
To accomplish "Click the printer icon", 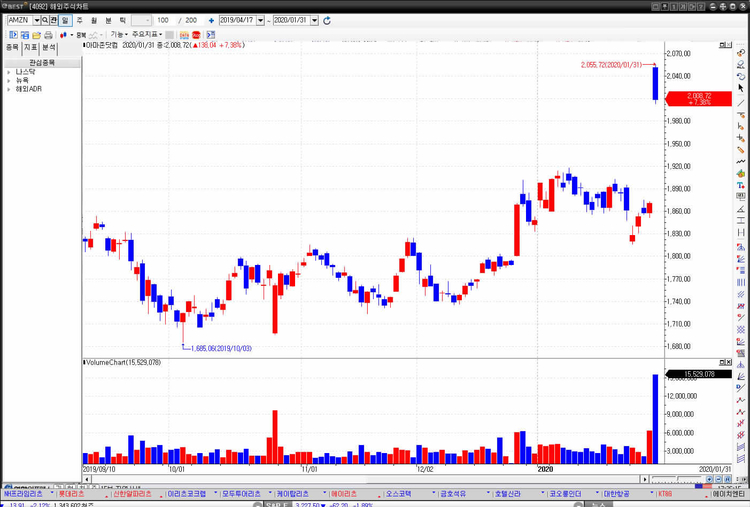I will point(48,35).
